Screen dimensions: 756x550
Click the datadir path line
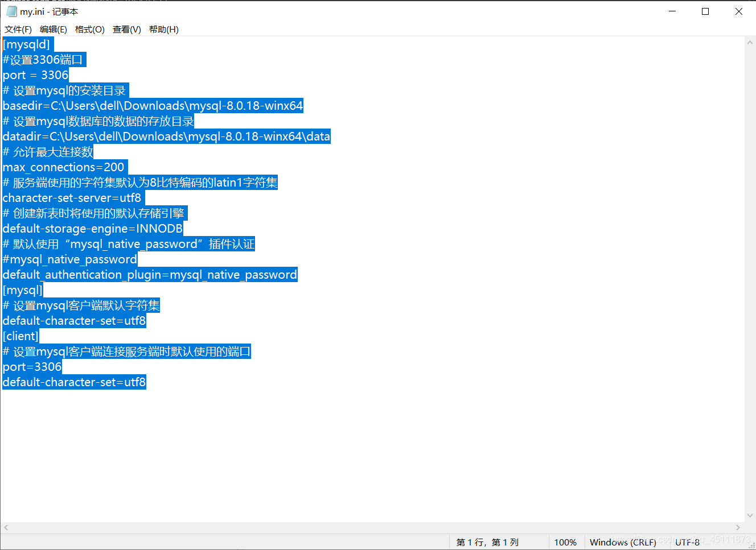coord(166,137)
